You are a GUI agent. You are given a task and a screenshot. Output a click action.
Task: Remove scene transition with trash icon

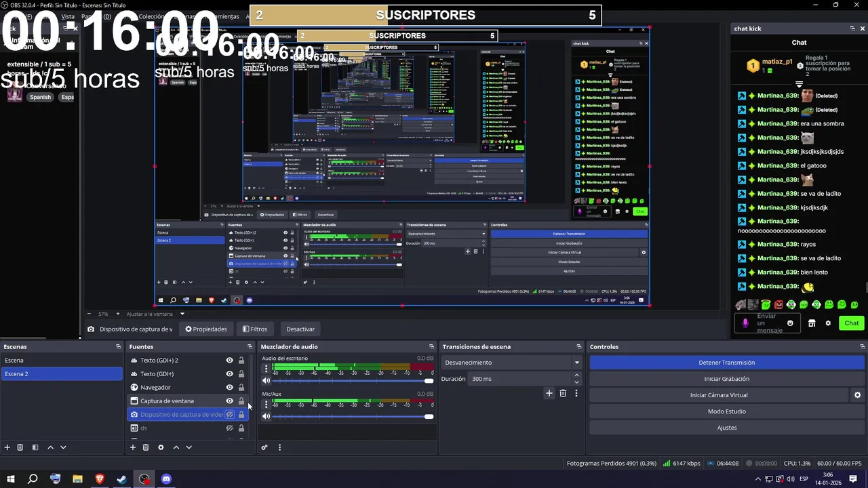click(x=563, y=393)
